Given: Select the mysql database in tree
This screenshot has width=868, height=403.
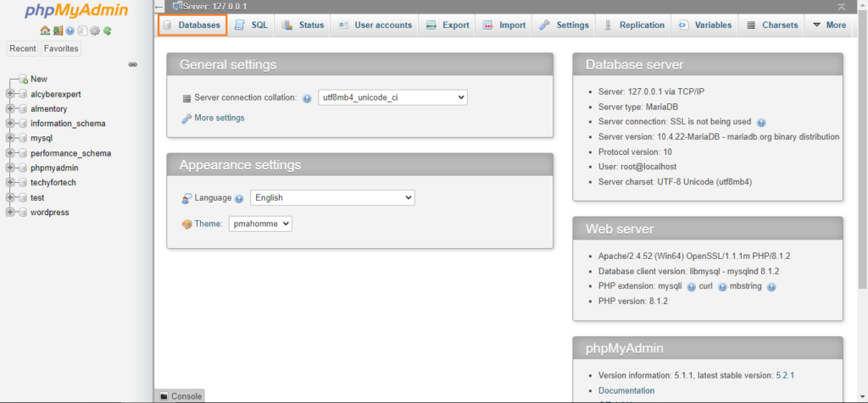Looking at the screenshot, I should 42,138.
